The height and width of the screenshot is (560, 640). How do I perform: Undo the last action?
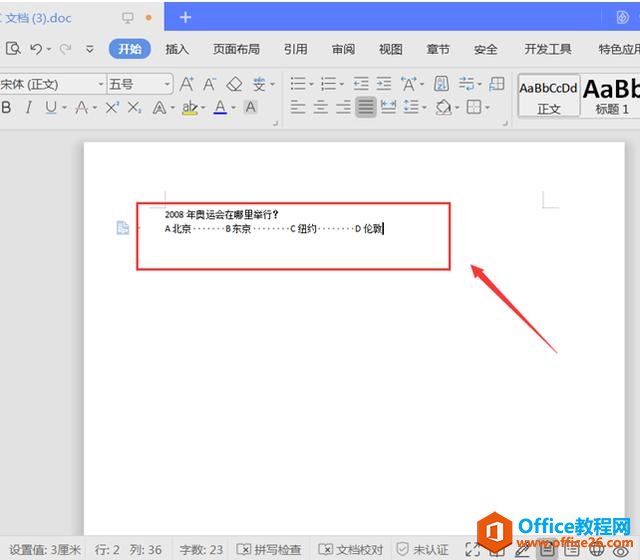coord(36,49)
